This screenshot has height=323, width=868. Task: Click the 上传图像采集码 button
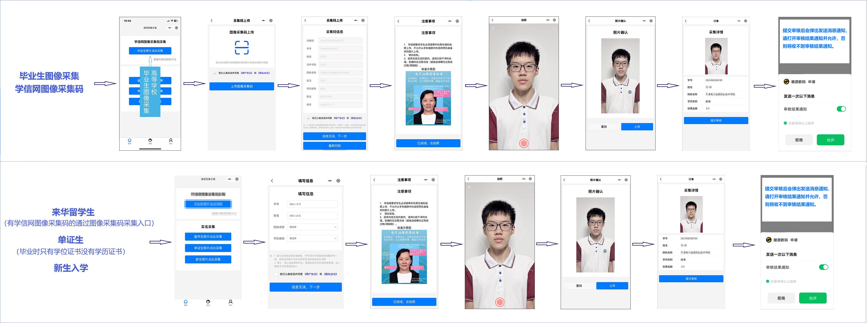pyautogui.click(x=242, y=86)
